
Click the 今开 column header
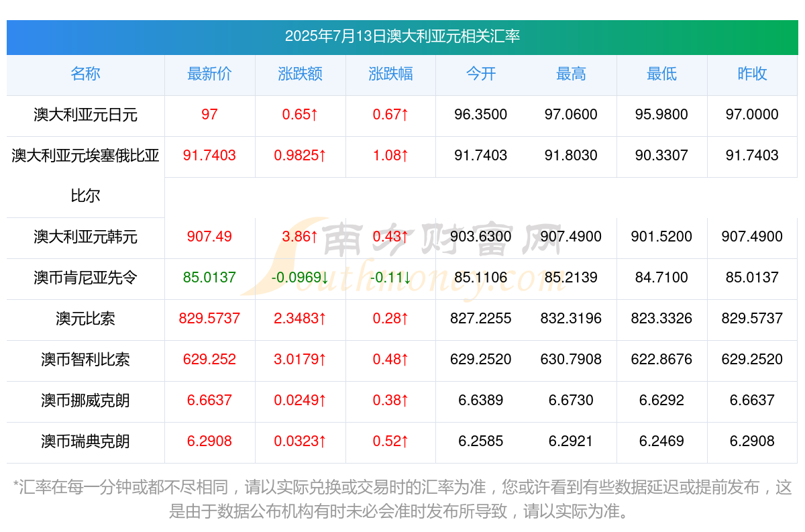click(x=481, y=74)
